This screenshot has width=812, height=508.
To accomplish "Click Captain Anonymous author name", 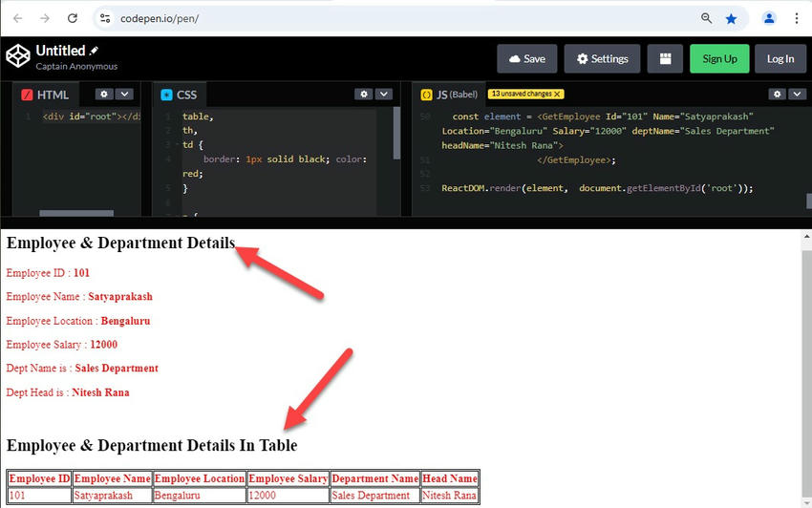I will pos(76,66).
